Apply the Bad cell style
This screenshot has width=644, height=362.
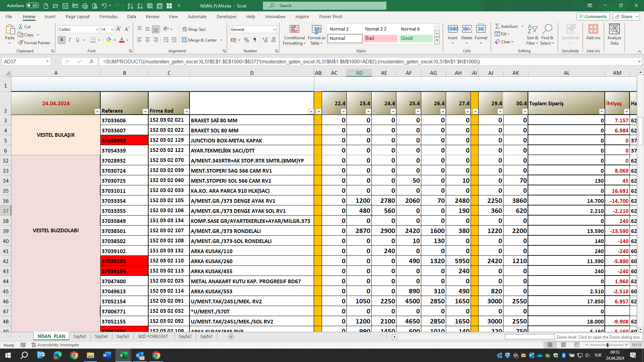coord(381,38)
